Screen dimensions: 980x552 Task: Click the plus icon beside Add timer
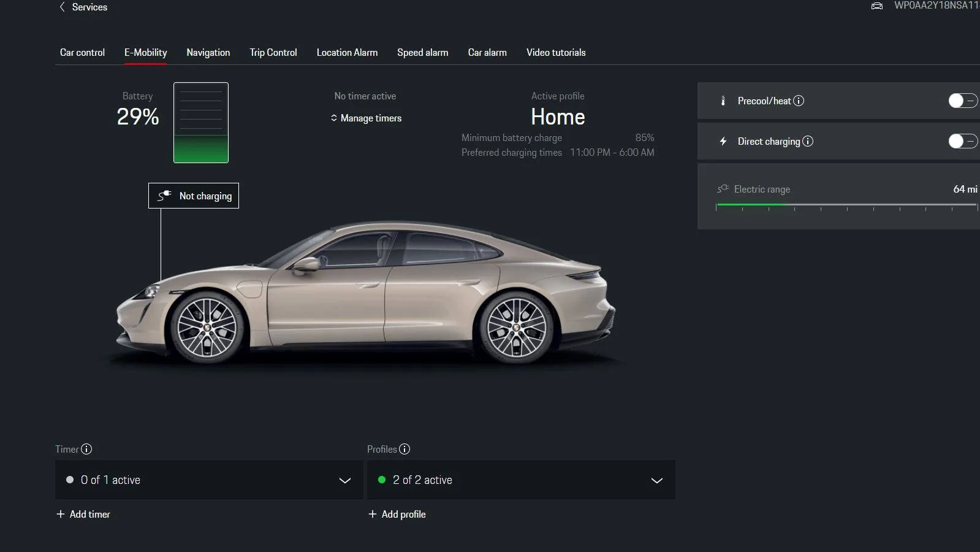click(x=61, y=514)
